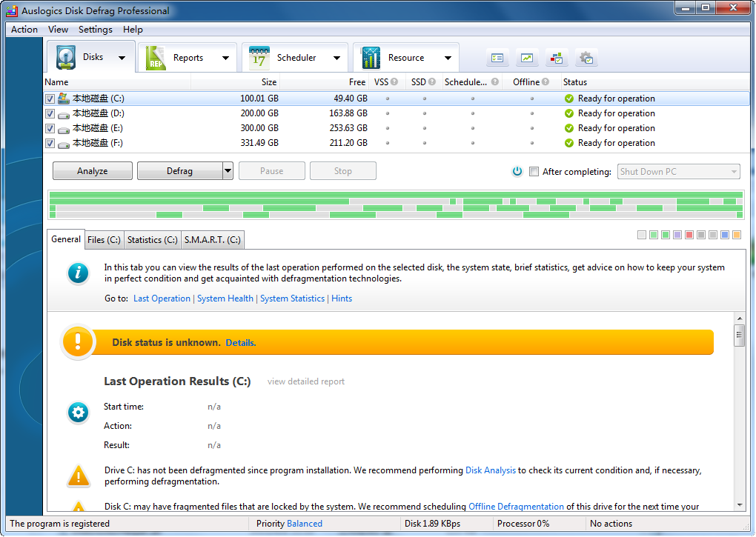
Task: Click the blue gear Last Operation icon
Action: (x=78, y=413)
